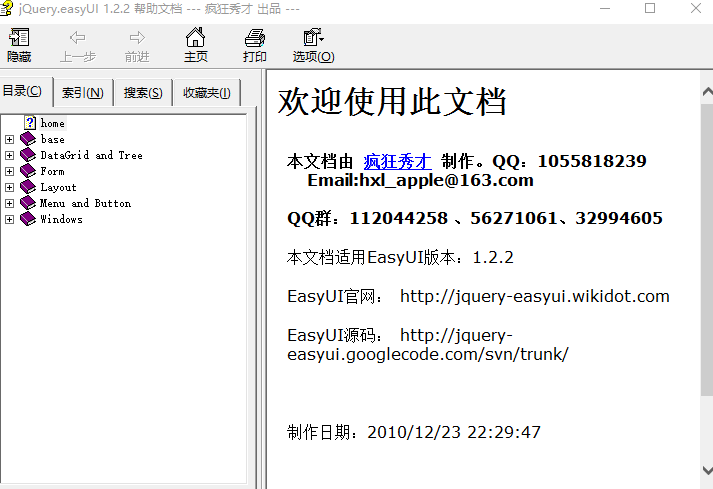713x489 pixels.
Task: Open the Favorites (收藏夹) tab
Action: [x=205, y=93]
